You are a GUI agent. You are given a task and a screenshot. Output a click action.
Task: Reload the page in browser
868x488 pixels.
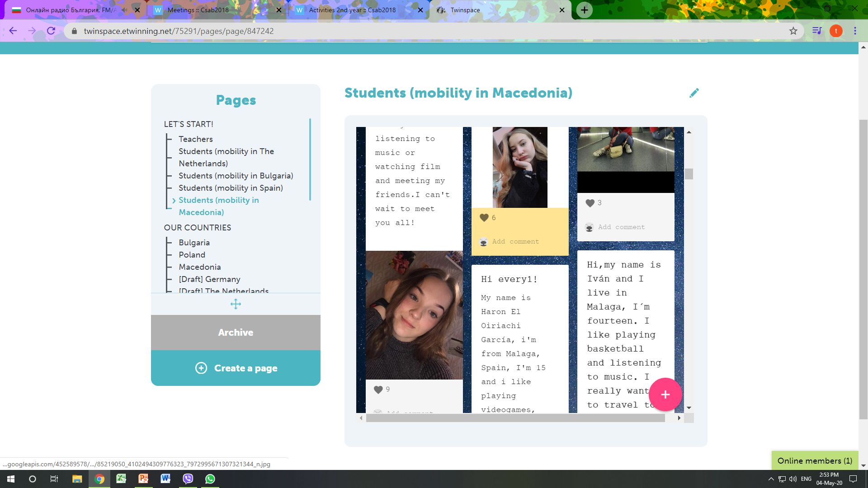pos(51,31)
